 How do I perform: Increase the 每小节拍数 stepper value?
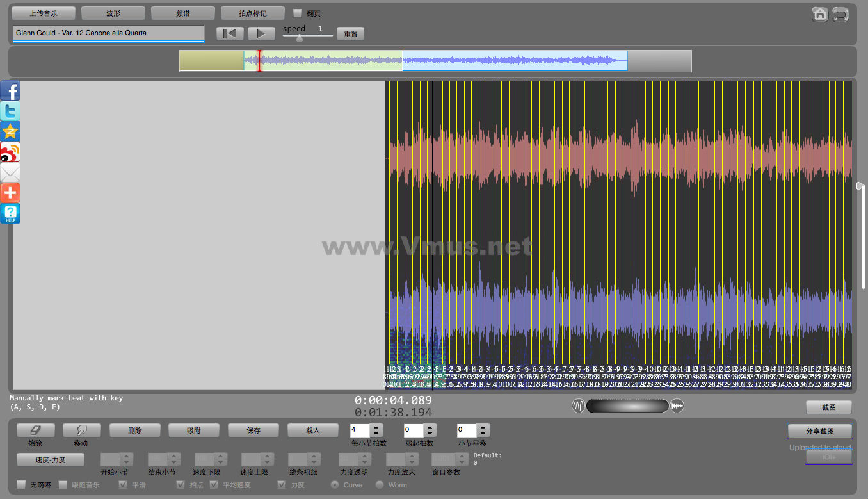[x=376, y=427]
